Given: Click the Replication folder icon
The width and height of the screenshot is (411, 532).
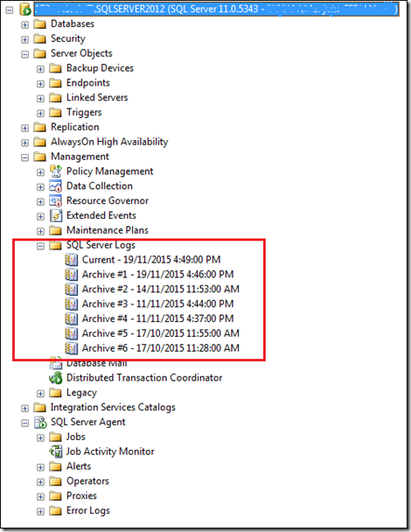Looking at the screenshot, I should tap(40, 127).
